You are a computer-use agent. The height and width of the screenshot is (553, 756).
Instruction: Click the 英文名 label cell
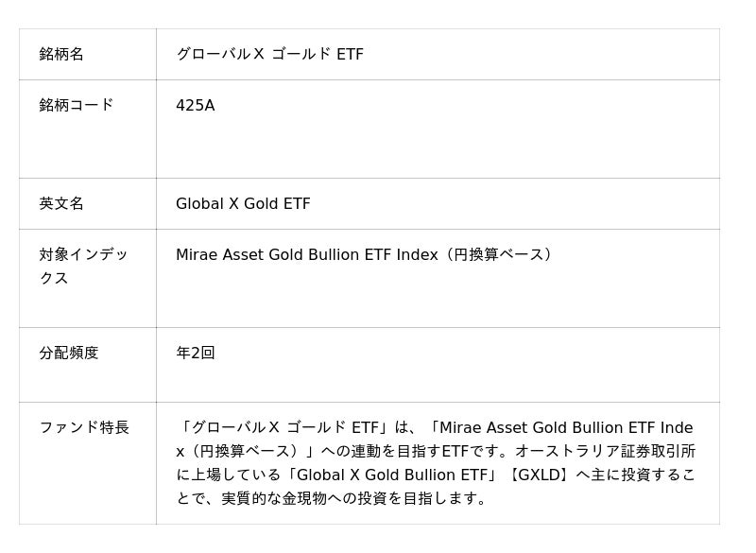[x=61, y=204]
